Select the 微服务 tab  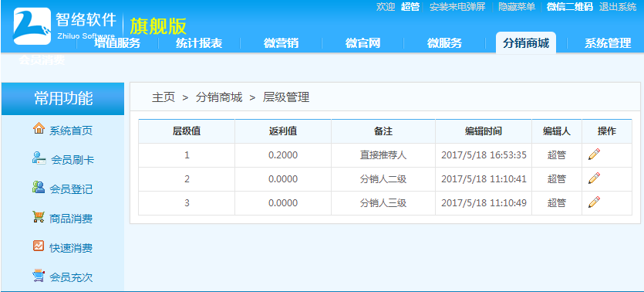pos(444,43)
